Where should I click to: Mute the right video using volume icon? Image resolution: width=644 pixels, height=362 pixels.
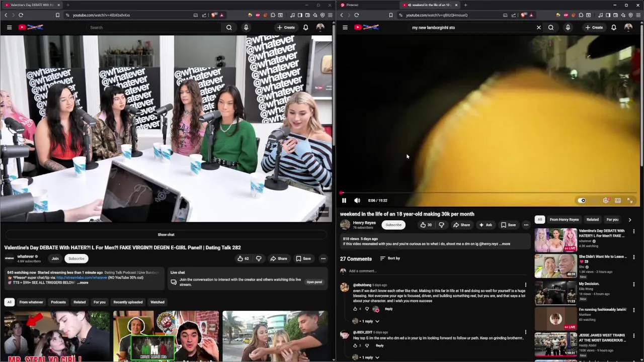pos(357,200)
